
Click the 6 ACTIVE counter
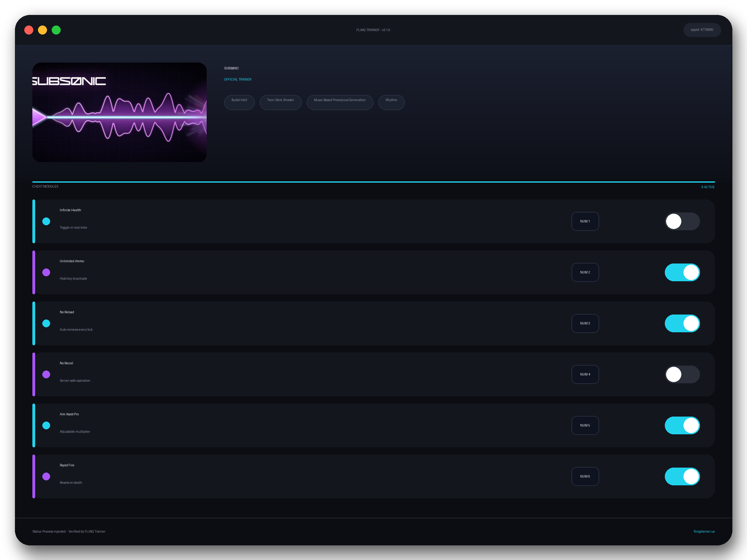click(708, 187)
